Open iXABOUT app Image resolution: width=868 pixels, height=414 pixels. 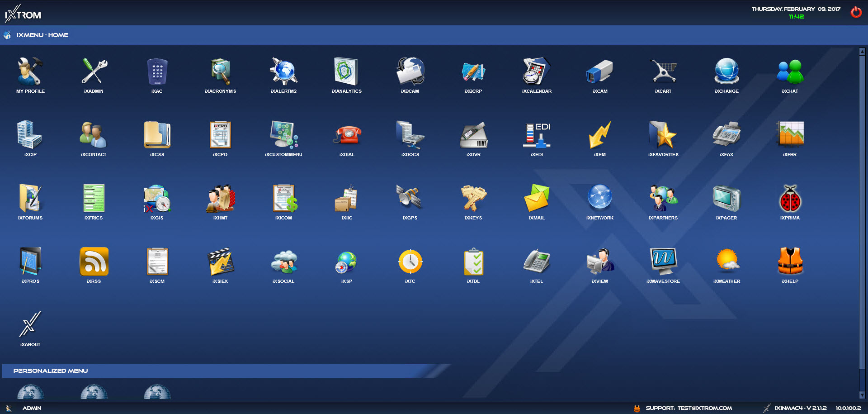[30, 325]
